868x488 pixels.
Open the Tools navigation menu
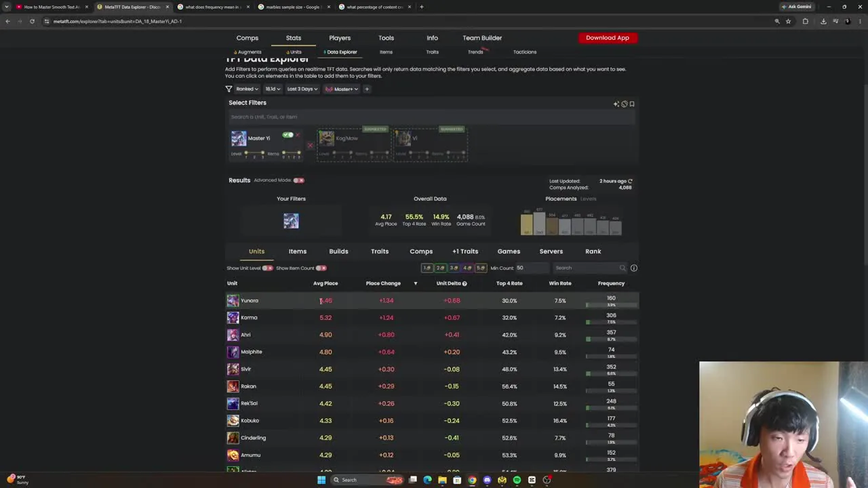[x=386, y=38]
